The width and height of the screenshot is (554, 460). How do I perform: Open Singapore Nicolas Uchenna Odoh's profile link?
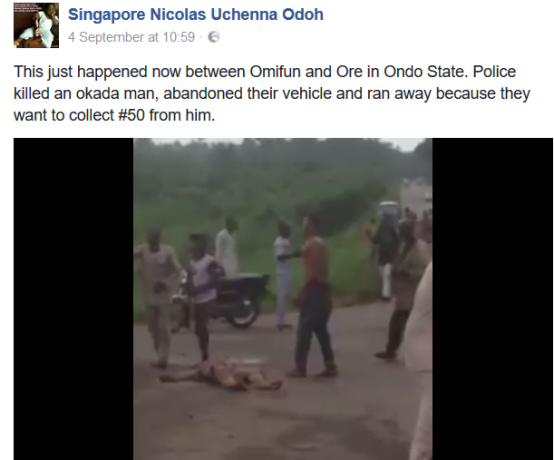(x=195, y=14)
